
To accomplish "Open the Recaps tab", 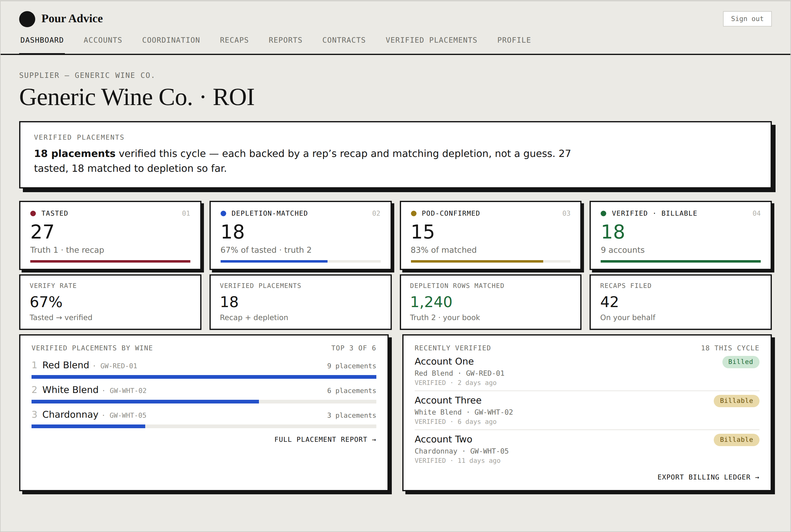I will click(234, 40).
